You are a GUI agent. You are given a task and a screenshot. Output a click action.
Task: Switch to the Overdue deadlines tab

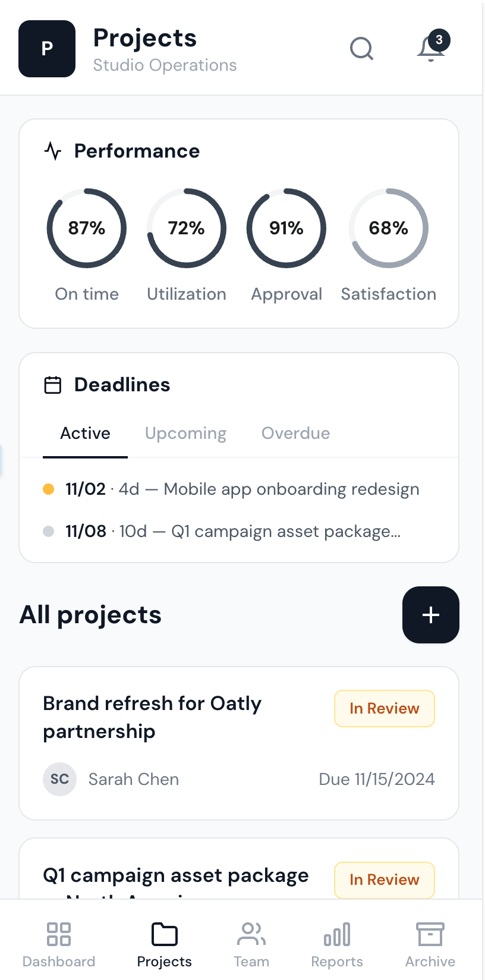[295, 434]
